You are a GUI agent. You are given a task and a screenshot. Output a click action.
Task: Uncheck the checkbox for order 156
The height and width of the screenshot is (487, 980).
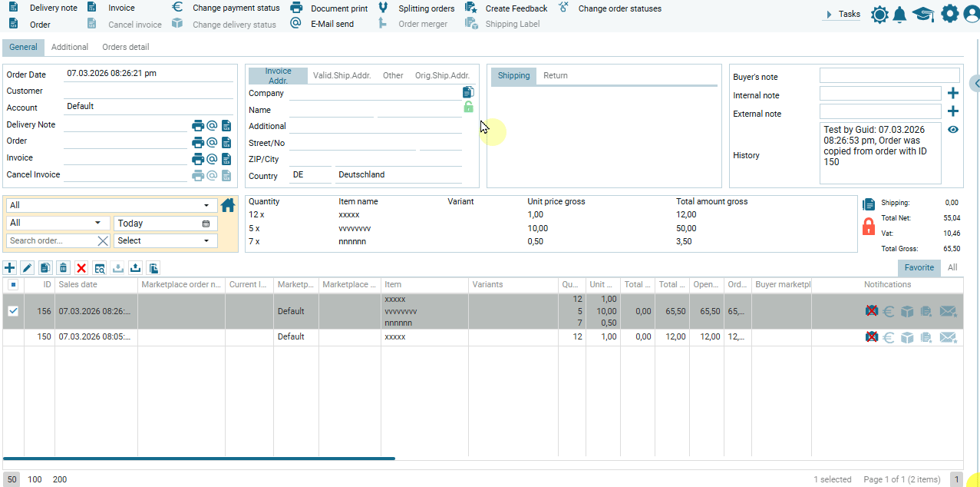point(13,311)
